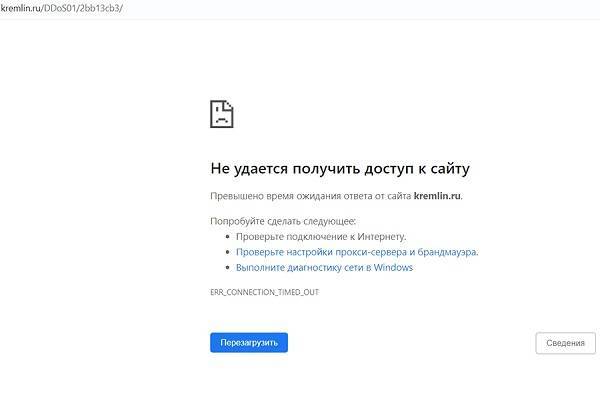Open the Сведения details button
Screen dimensions: 600x400
pos(565,343)
